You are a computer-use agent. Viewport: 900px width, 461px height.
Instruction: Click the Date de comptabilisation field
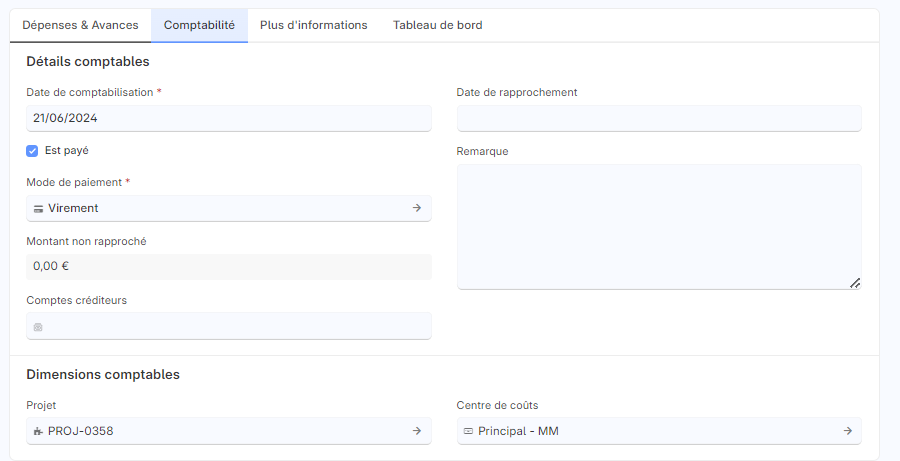[228, 118]
